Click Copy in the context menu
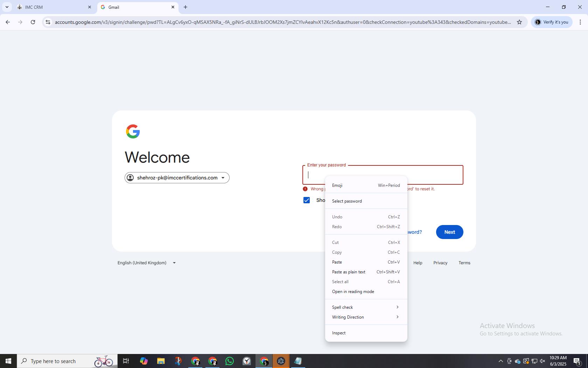The width and height of the screenshot is (588, 368). [x=366, y=252]
